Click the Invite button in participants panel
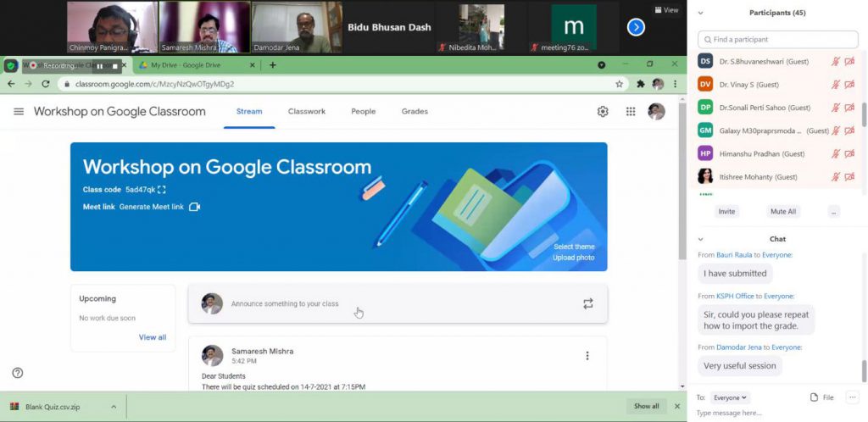The height and width of the screenshot is (422, 868). click(x=726, y=211)
